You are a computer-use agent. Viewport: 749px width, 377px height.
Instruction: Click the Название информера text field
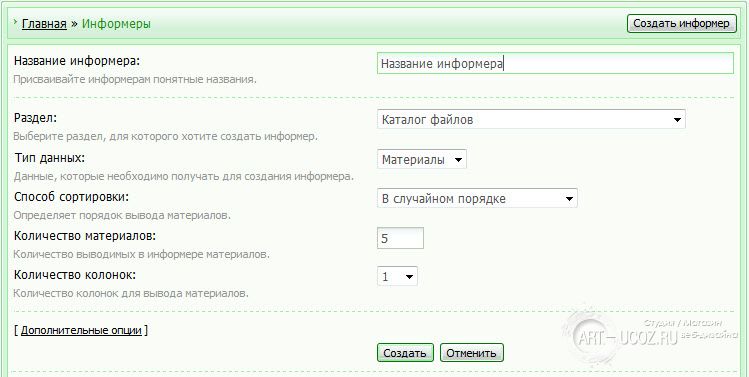click(x=555, y=63)
